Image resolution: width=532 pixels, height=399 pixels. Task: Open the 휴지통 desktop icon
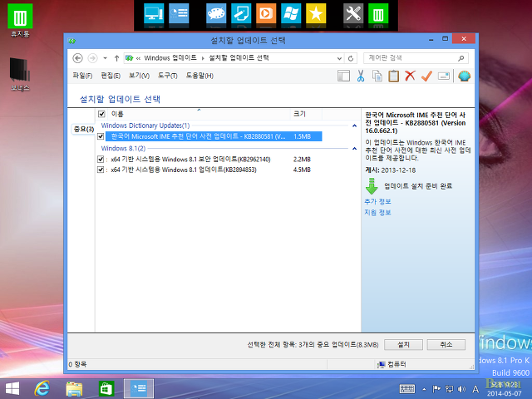click(20, 20)
